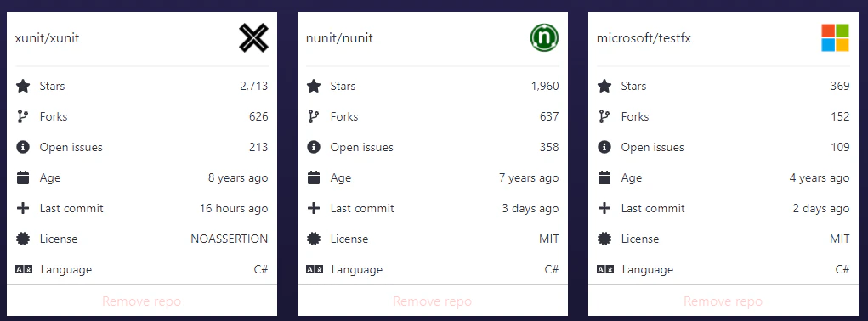Click the 213 open issues value
This screenshot has width=868, height=321.
[258, 147]
